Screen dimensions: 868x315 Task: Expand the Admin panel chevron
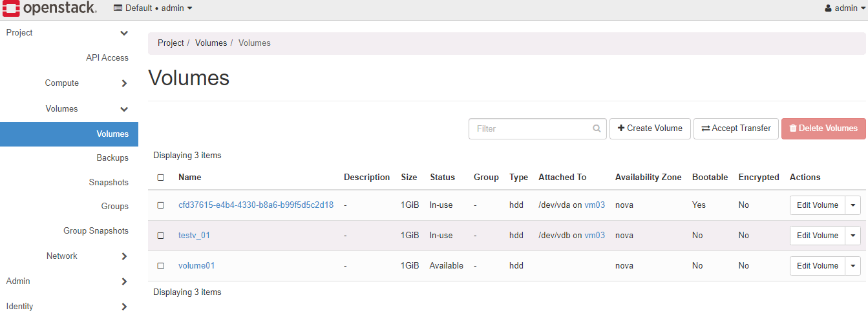click(124, 281)
